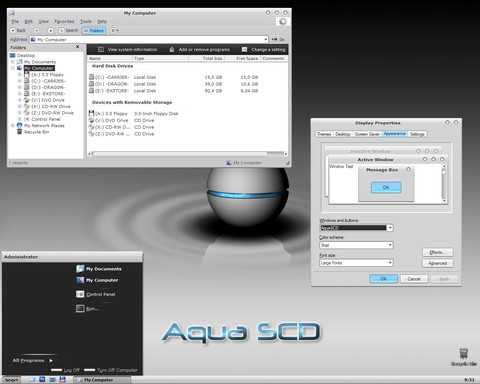
Task: Expand My Network Places tree node
Action: [x=13, y=126]
